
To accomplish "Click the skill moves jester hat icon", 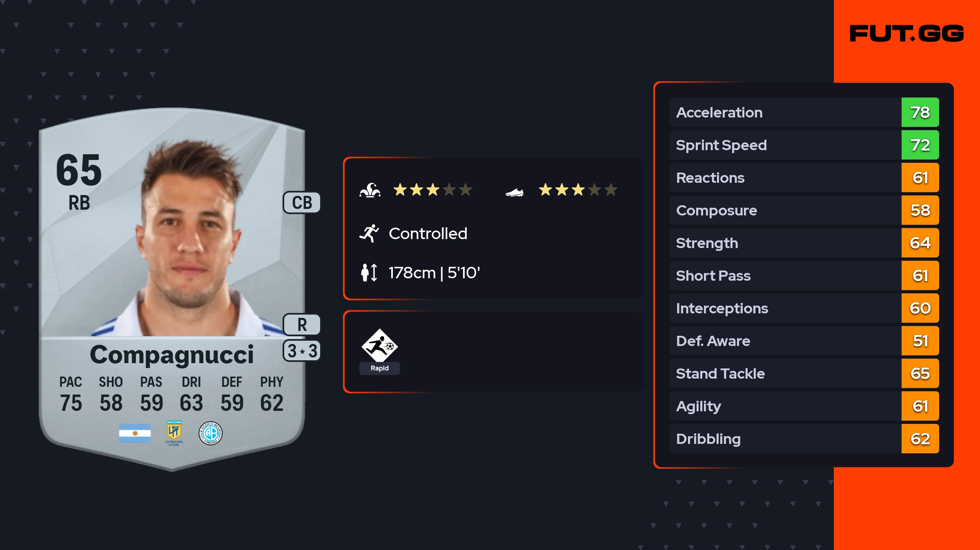I will click(x=370, y=190).
